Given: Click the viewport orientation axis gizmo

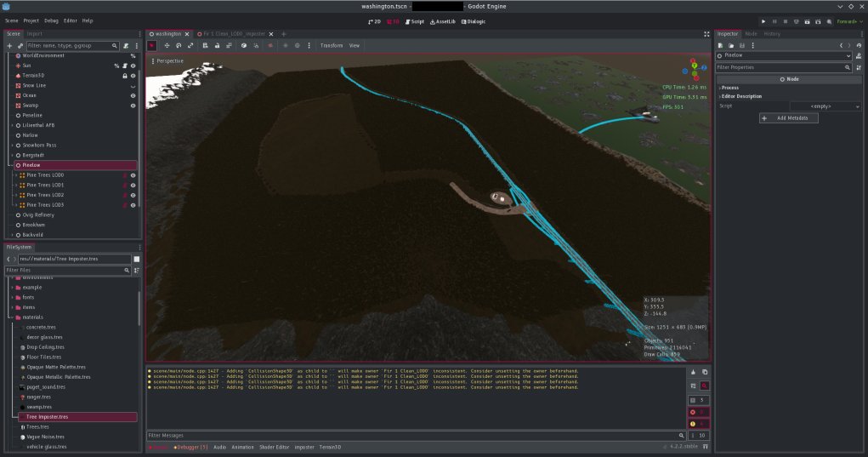Looking at the screenshot, I should tap(695, 69).
